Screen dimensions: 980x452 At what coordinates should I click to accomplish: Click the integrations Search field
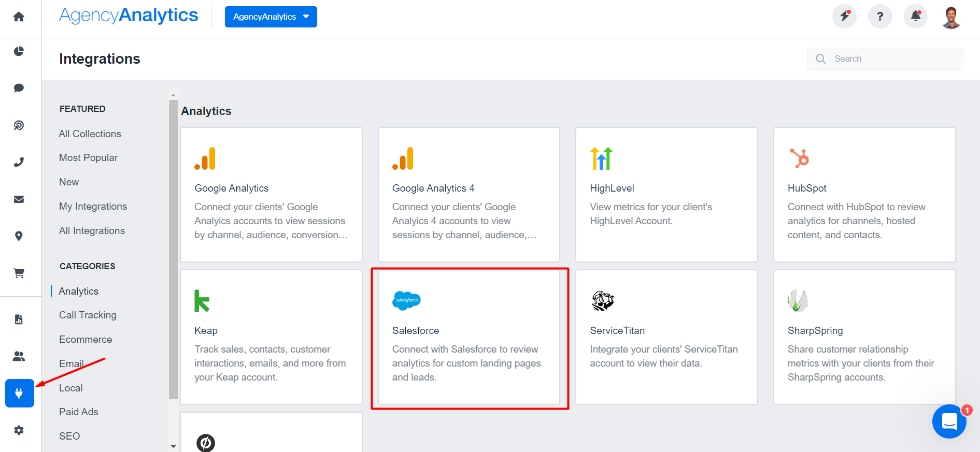(x=891, y=59)
